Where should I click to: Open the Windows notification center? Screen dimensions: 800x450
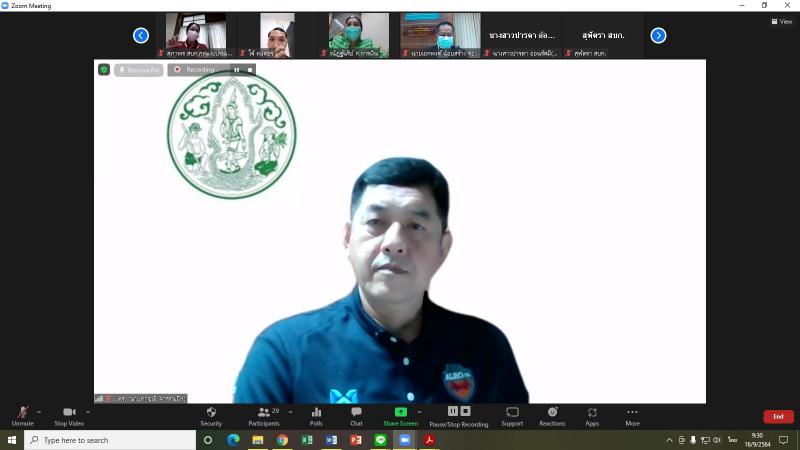tap(784, 440)
